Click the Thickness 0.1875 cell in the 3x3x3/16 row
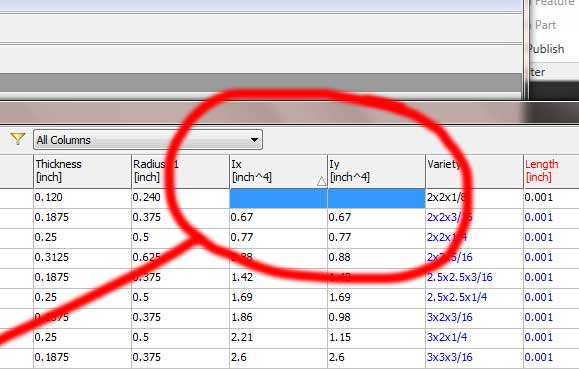The height and width of the screenshot is (369, 579). click(82, 358)
